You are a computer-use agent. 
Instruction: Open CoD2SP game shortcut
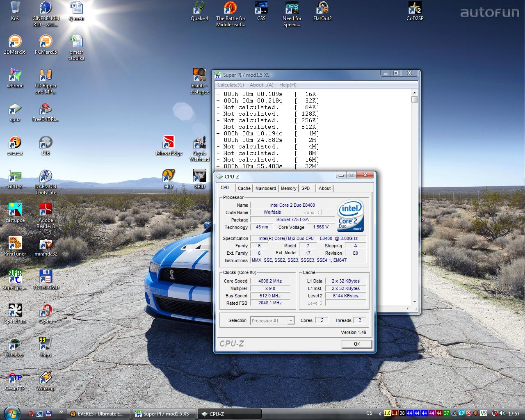coord(415,11)
